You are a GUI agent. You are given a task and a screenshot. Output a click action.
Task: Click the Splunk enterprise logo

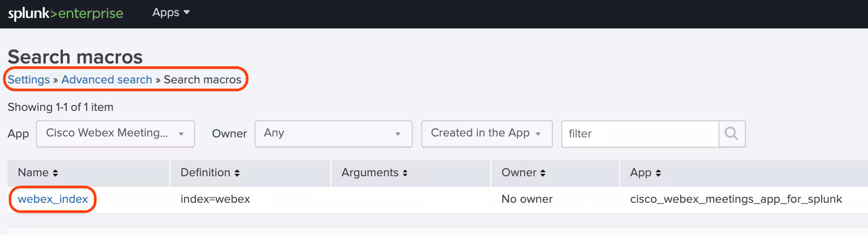(x=65, y=13)
